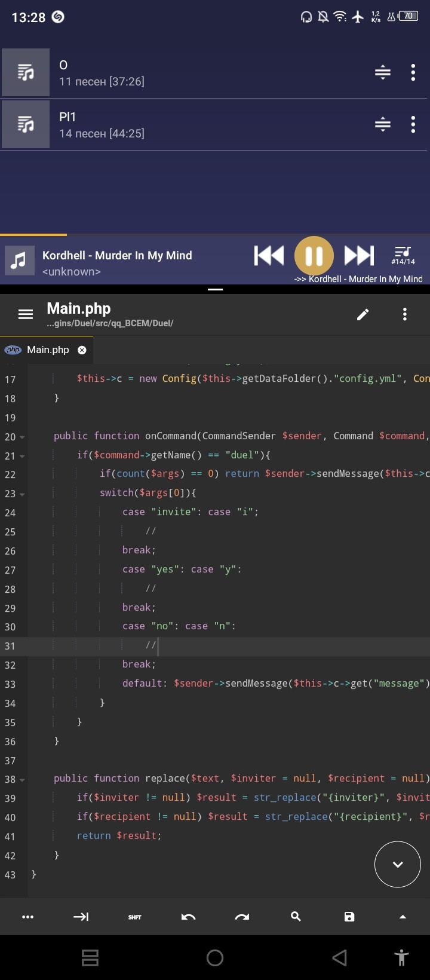This screenshot has height=980, width=430.
Task: Close the Main.php tab
Action: [82, 350]
